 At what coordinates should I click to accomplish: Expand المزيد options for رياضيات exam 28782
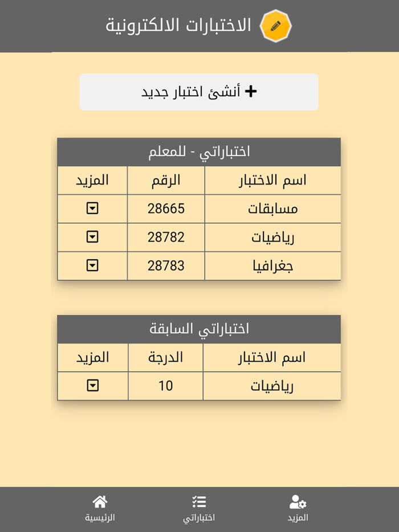click(92, 237)
